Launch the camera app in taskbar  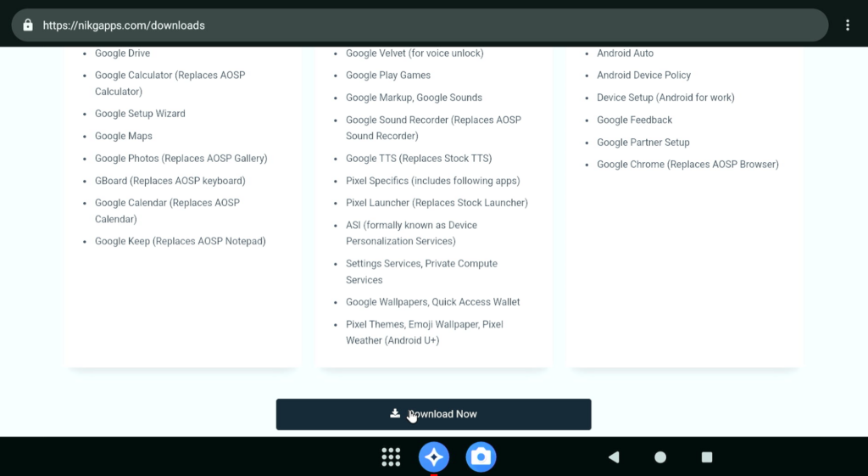pyautogui.click(x=481, y=457)
